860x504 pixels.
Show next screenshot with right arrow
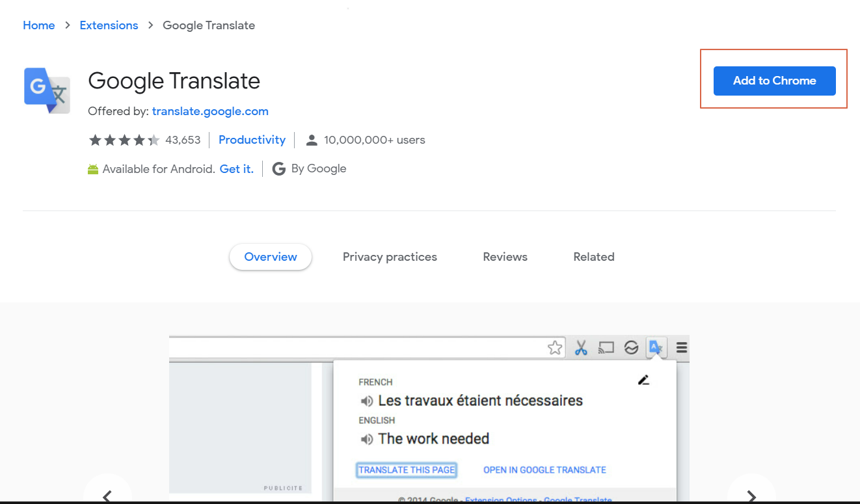coord(751,496)
